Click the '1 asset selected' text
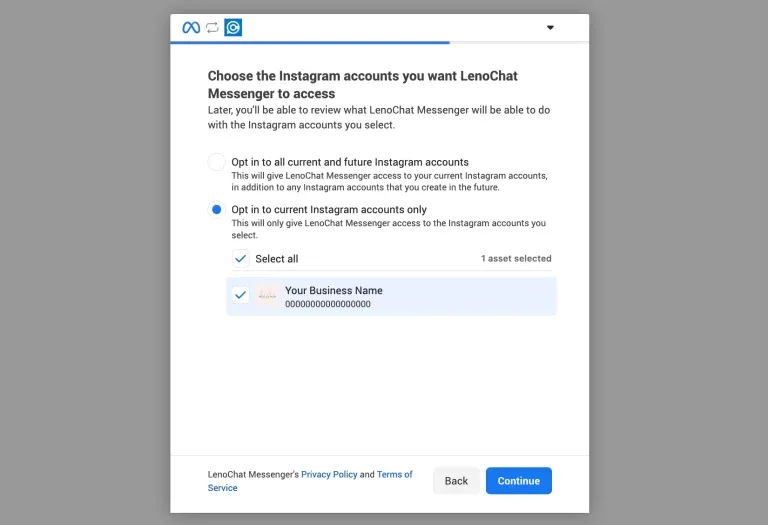This screenshot has width=768, height=525. coord(516,259)
